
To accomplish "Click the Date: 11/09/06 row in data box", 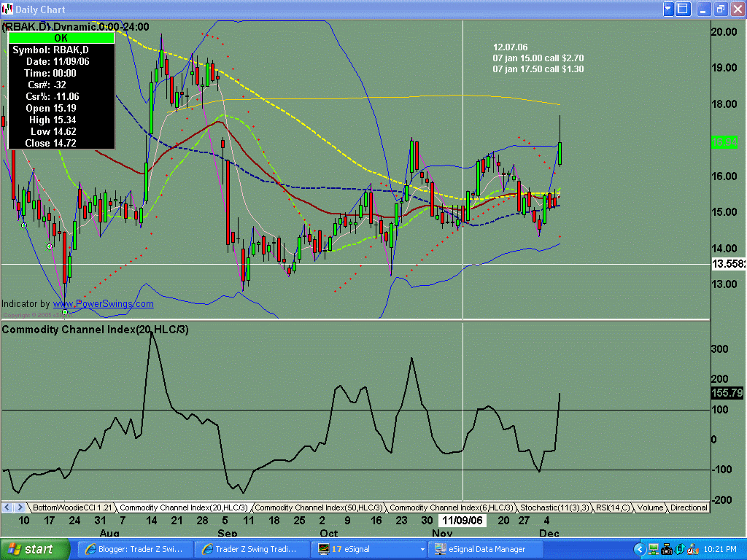I will (x=58, y=61).
